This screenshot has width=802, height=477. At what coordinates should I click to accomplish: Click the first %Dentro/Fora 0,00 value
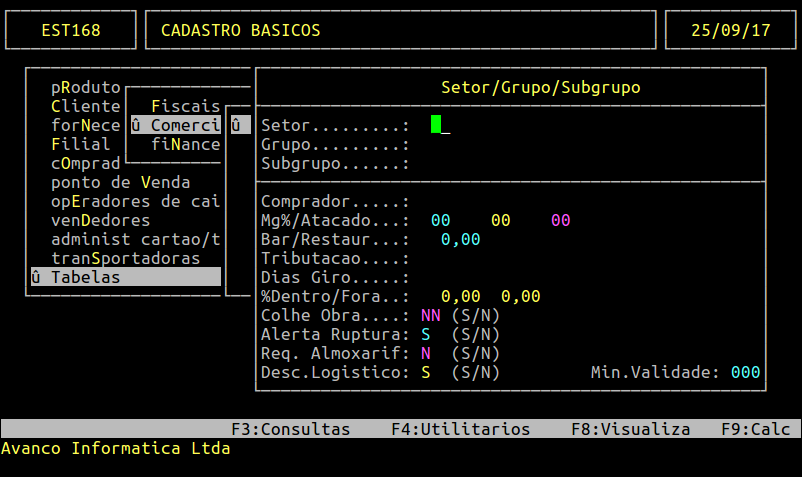(x=460, y=297)
